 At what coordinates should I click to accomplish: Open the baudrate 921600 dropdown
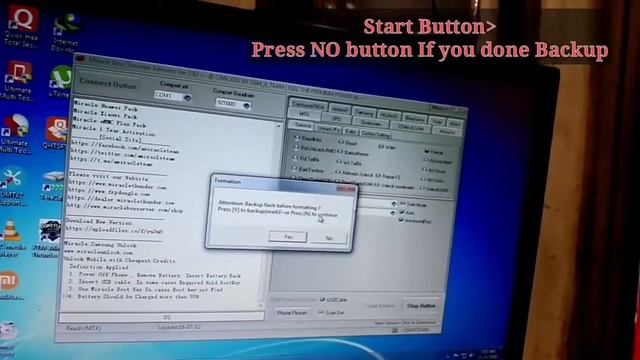[246, 105]
